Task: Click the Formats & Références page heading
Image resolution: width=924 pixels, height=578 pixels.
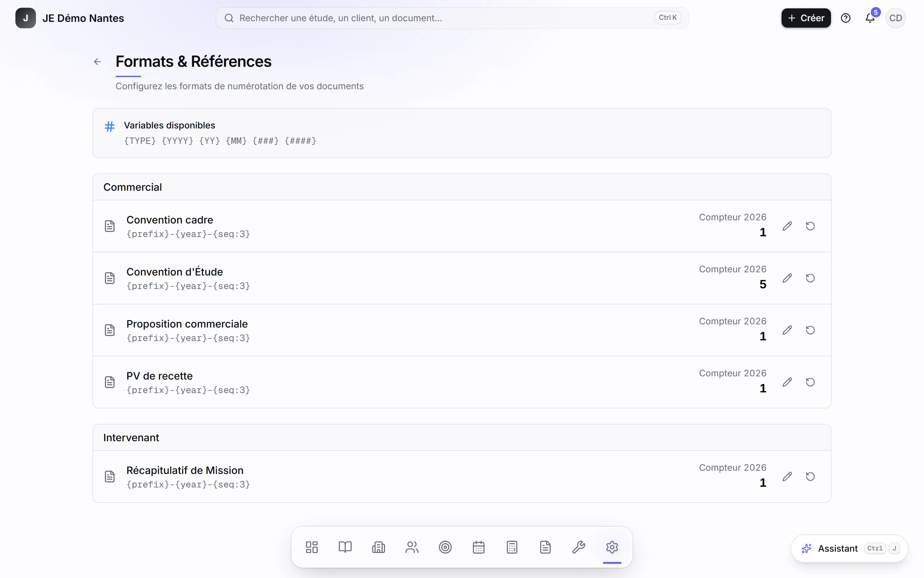Action: coord(193,62)
